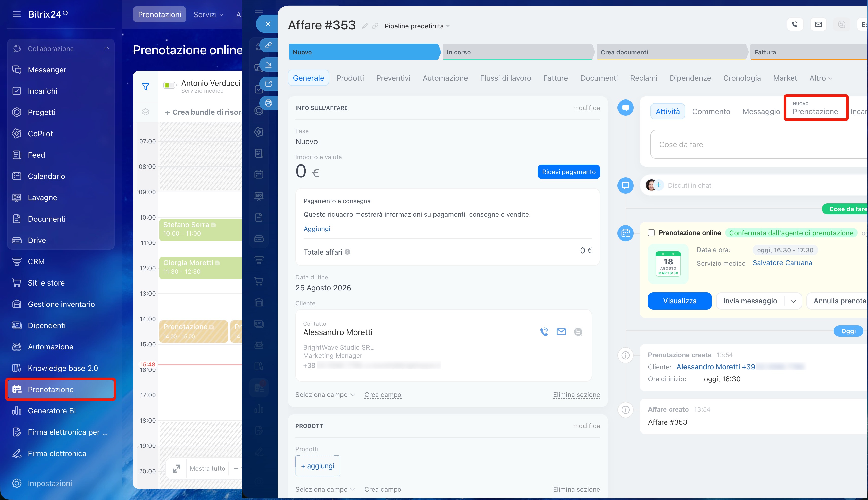Screen dimensions: 868x500
Task: Edit the deal title with the pencil icon
Action: [365, 26]
